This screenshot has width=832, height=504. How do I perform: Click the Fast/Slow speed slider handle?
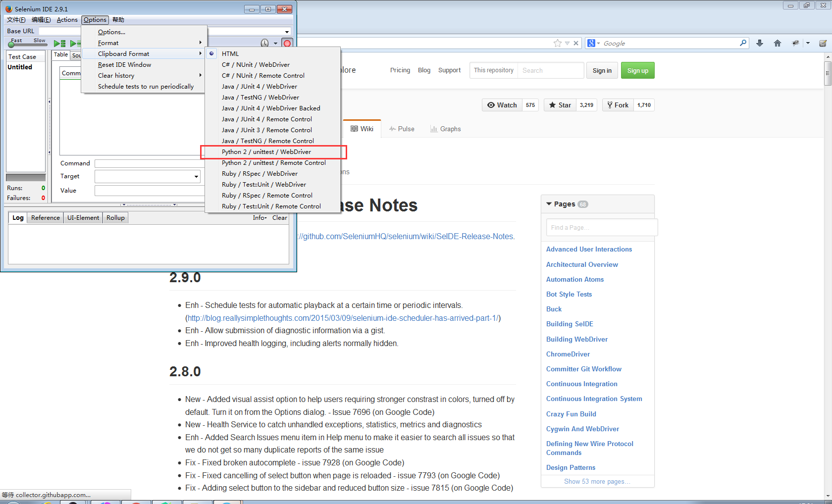pos(11,45)
